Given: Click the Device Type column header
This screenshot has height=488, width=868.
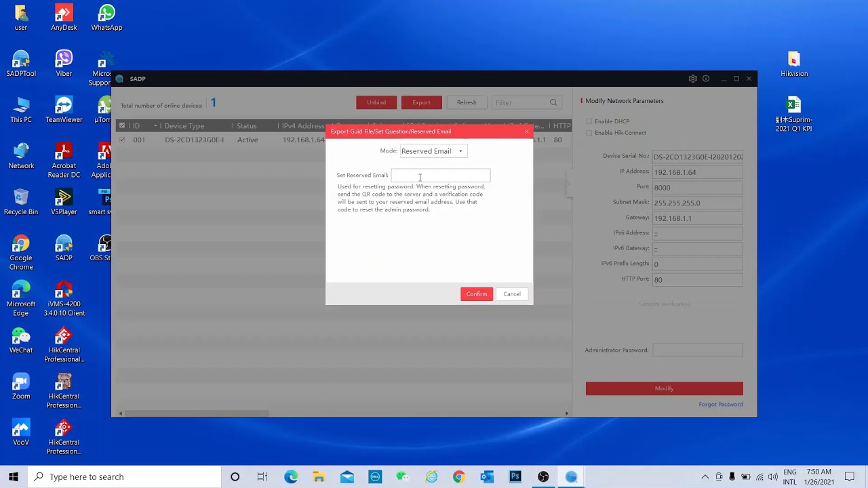Looking at the screenshot, I should pyautogui.click(x=184, y=126).
